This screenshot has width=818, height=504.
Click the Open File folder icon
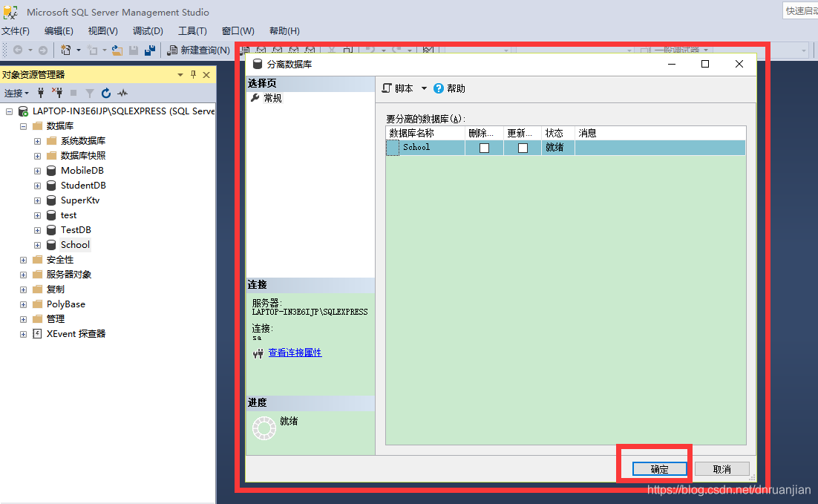pos(117,50)
